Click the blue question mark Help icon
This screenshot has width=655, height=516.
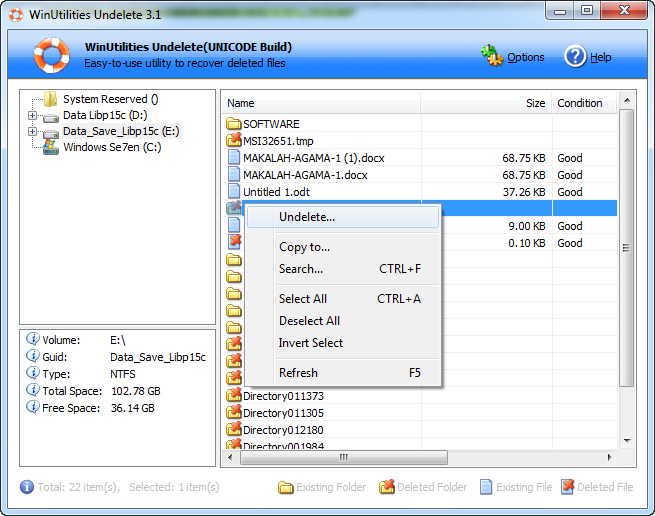tap(575, 56)
